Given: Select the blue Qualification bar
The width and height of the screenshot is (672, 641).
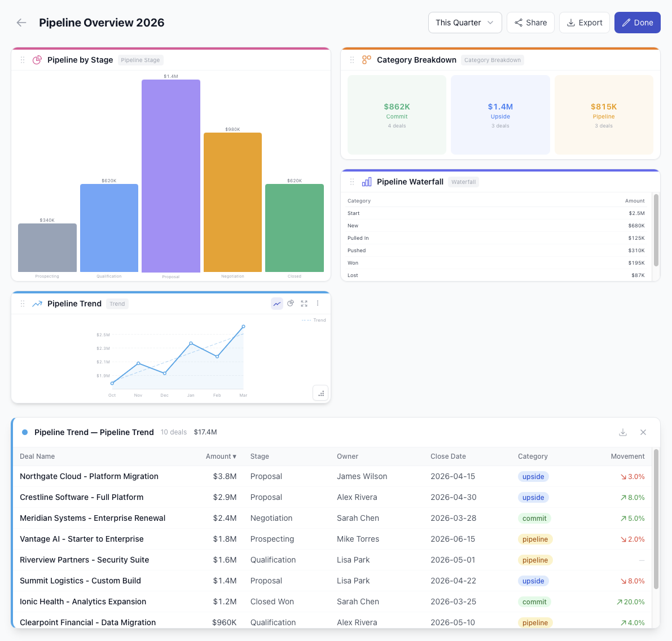Looking at the screenshot, I should point(109,228).
